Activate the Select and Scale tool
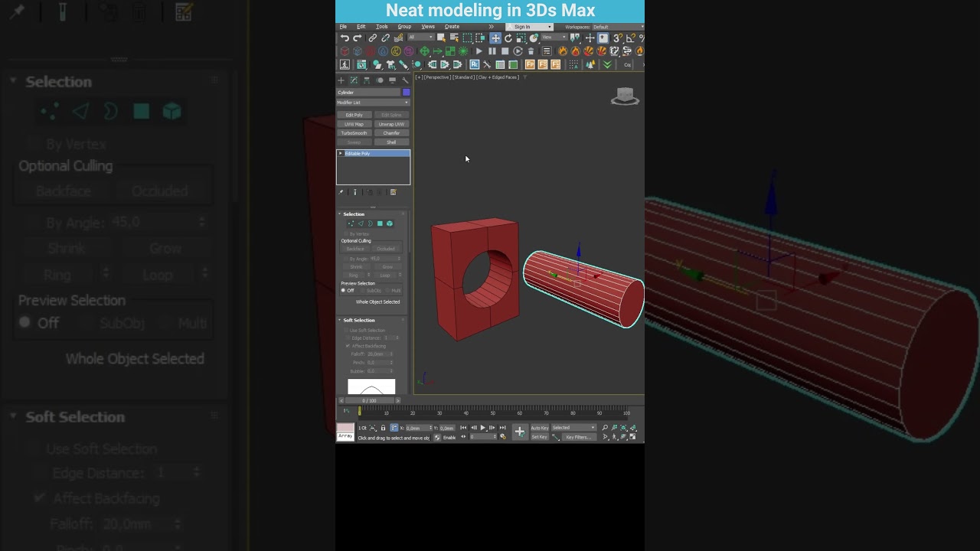Image resolution: width=980 pixels, height=551 pixels. coord(521,38)
